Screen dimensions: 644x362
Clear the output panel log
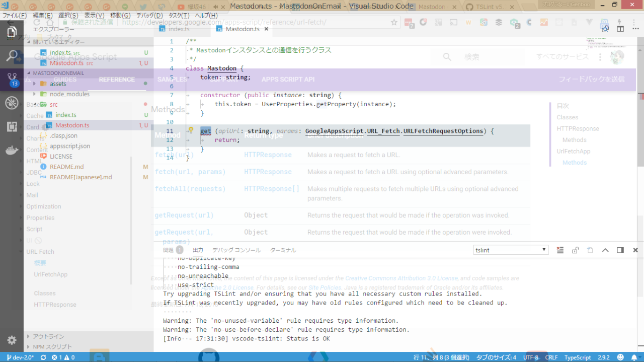tap(560, 250)
